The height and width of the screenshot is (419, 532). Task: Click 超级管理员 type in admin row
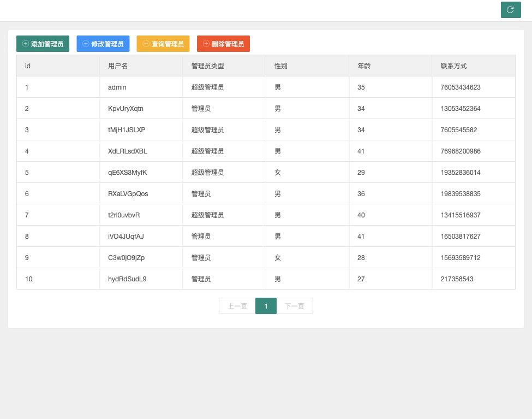tap(207, 87)
